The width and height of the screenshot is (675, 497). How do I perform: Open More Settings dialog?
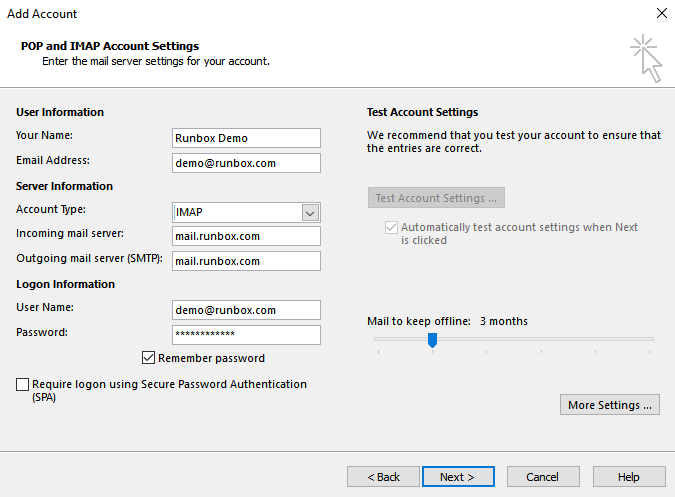click(x=610, y=405)
